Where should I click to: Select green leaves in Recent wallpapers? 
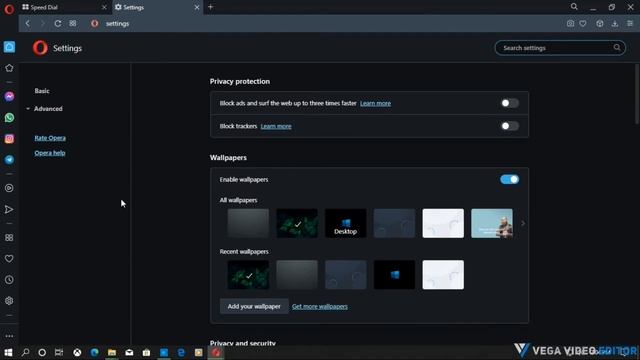point(248,275)
